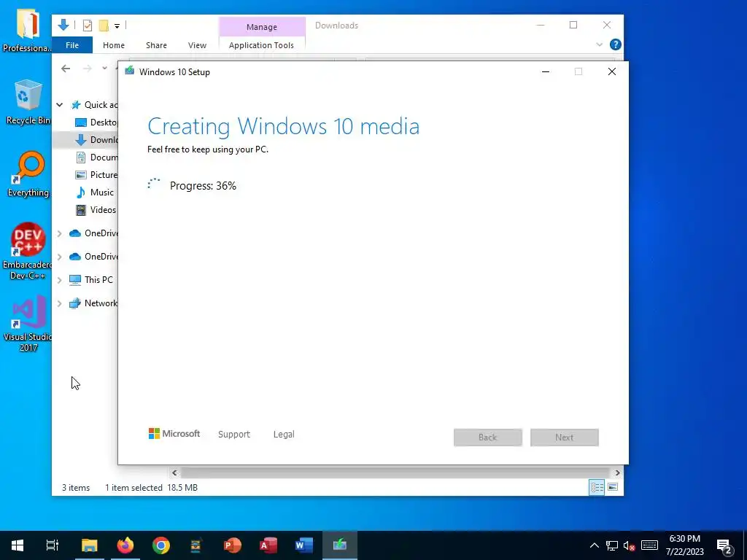Open the Application Tools tab
The height and width of the screenshot is (560, 747).
tap(261, 45)
